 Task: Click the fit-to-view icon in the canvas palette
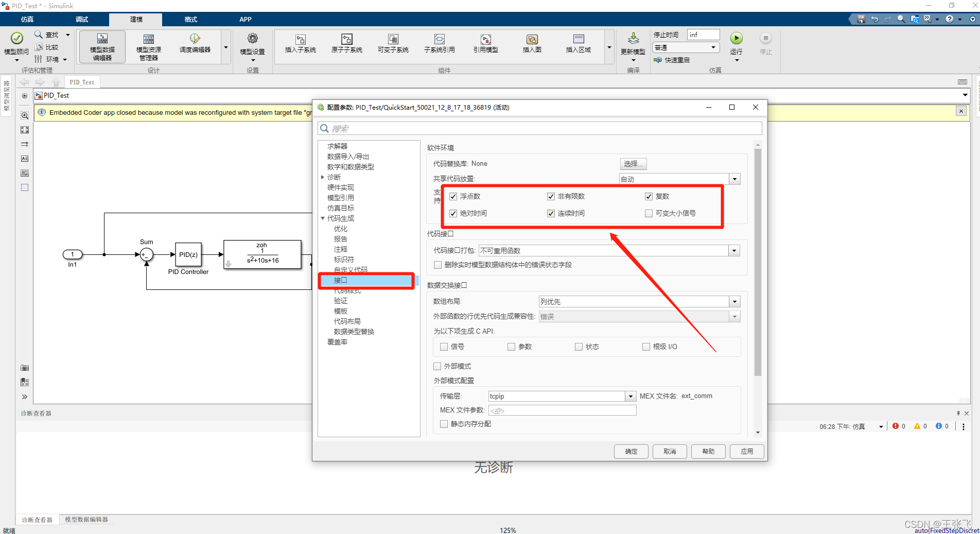(x=25, y=130)
